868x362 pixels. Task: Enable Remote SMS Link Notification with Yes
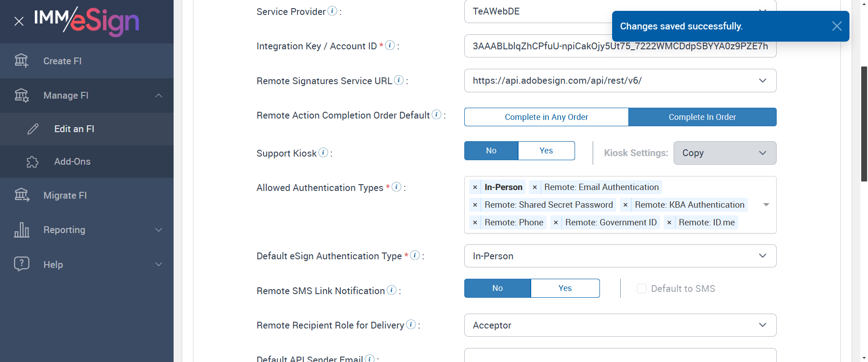565,288
